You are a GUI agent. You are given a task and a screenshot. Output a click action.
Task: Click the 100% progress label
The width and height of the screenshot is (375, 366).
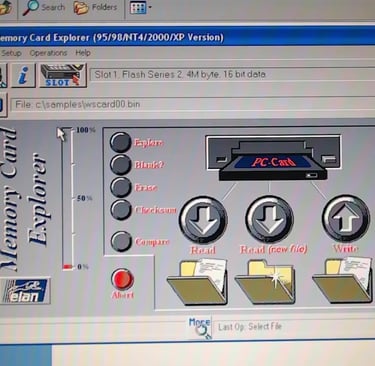(x=86, y=130)
